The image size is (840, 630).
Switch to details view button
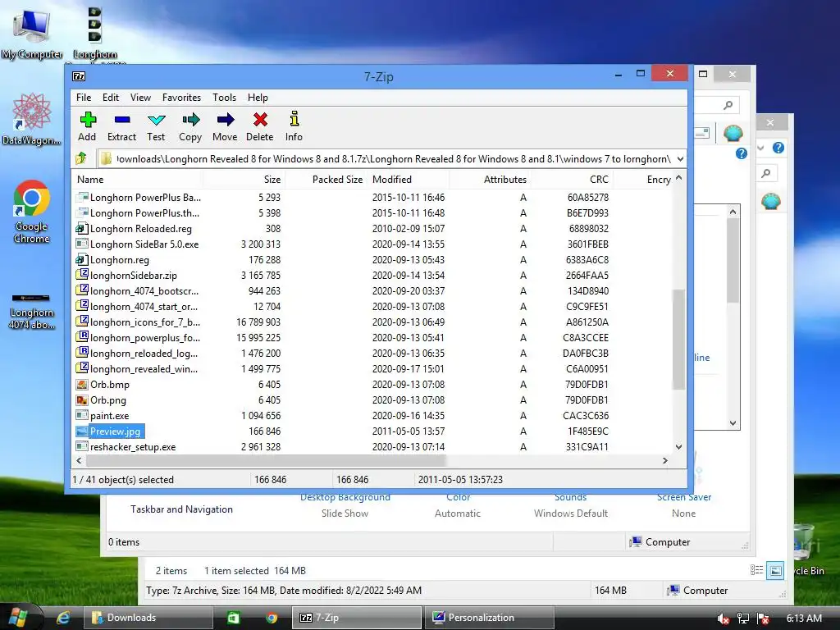point(756,571)
